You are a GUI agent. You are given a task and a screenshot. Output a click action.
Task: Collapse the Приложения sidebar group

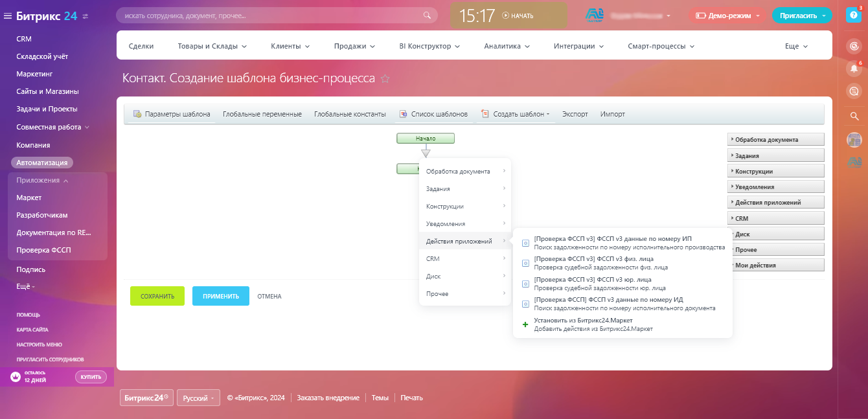(42, 180)
